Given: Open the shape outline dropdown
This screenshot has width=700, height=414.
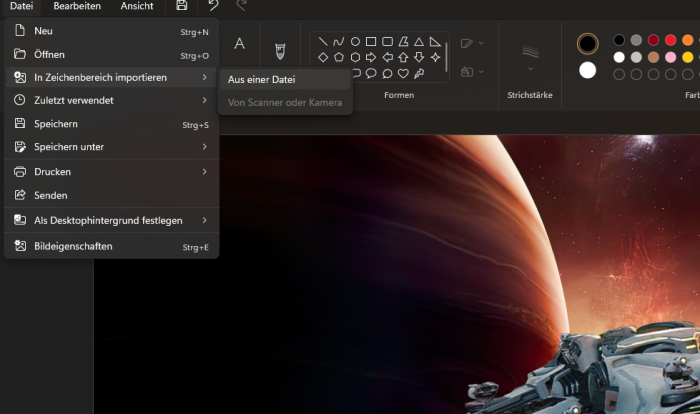Looking at the screenshot, I should [x=472, y=44].
